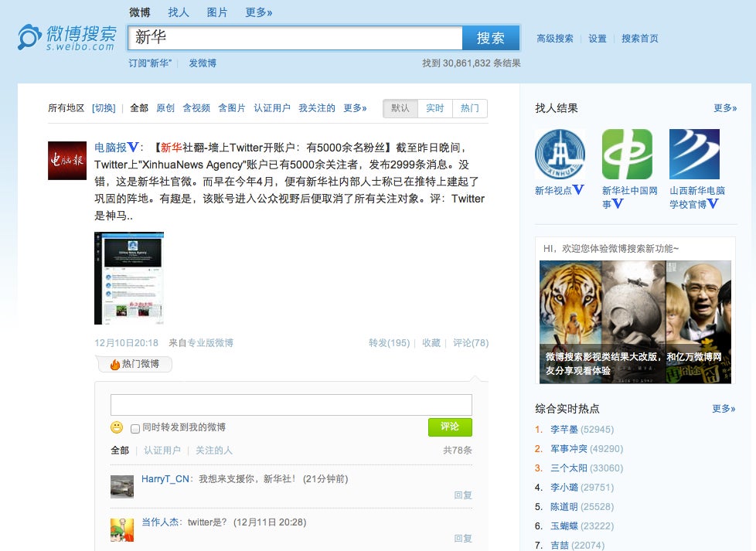Open hot topic 陈道明

pos(564,507)
